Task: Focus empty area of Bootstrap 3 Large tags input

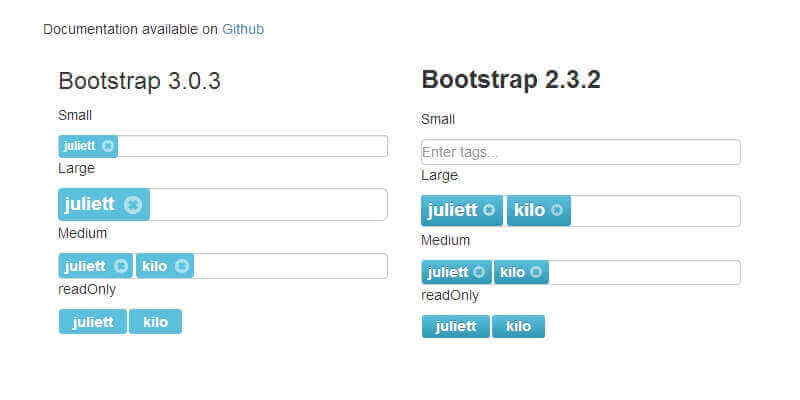Action: pyautogui.click(x=265, y=205)
